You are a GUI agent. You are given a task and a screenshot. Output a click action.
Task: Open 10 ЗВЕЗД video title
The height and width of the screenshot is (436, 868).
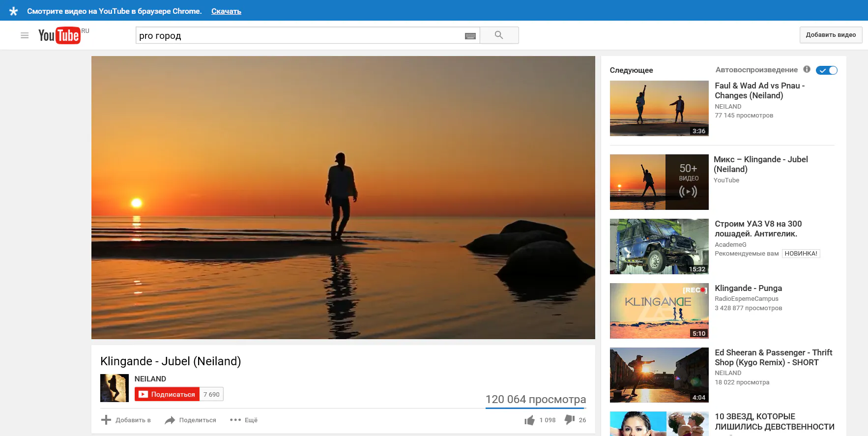(x=775, y=422)
